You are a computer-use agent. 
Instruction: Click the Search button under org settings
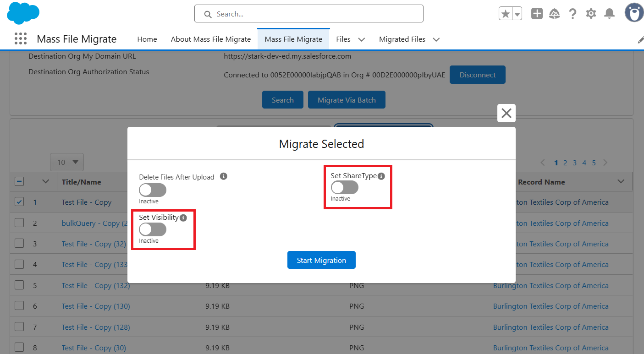(283, 100)
